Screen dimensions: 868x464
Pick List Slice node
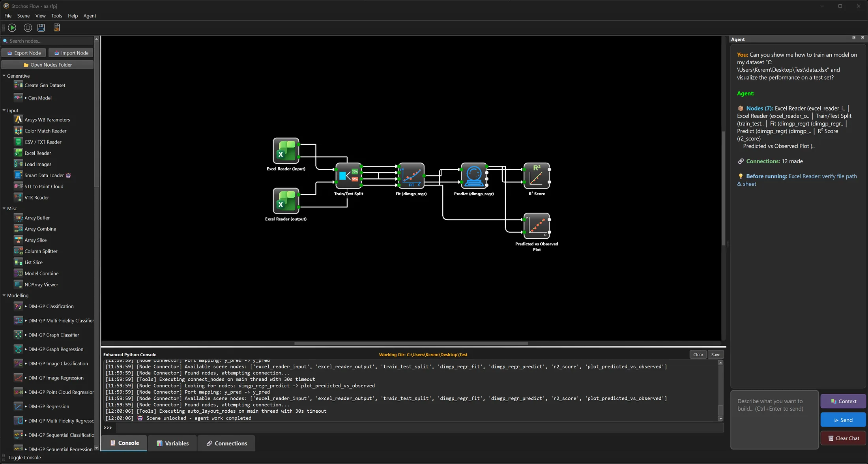tap(34, 262)
